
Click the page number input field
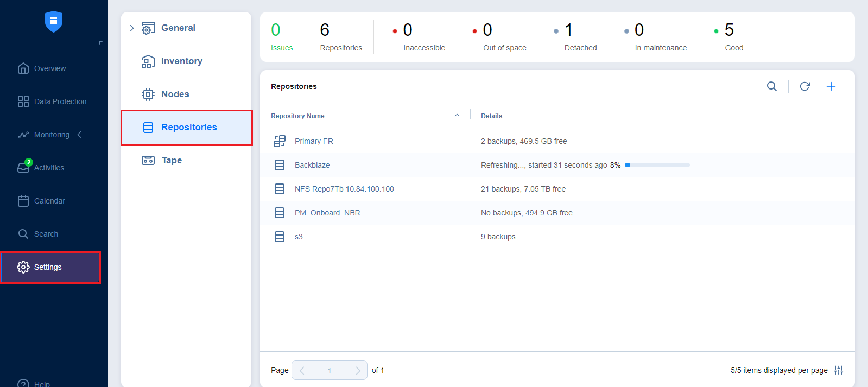(329, 370)
